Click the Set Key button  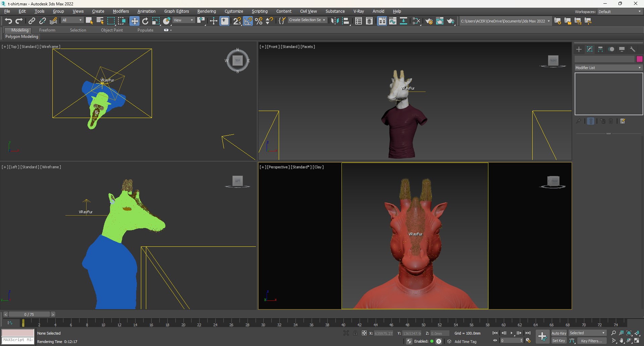[x=559, y=341]
